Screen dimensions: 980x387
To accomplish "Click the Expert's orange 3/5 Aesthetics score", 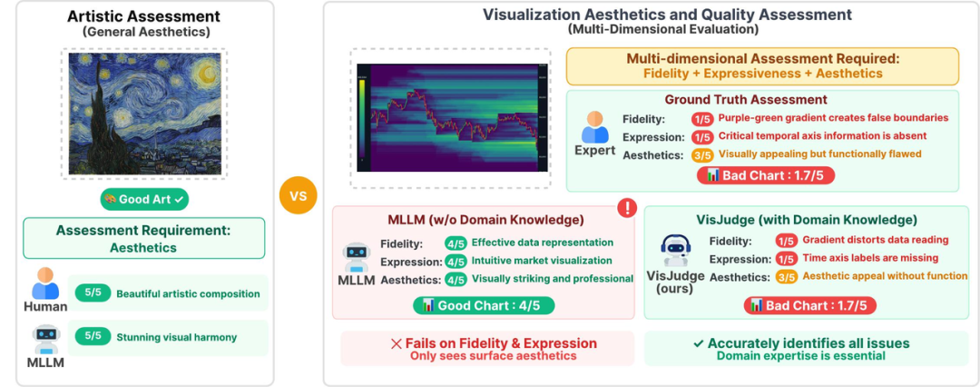I will tap(702, 154).
